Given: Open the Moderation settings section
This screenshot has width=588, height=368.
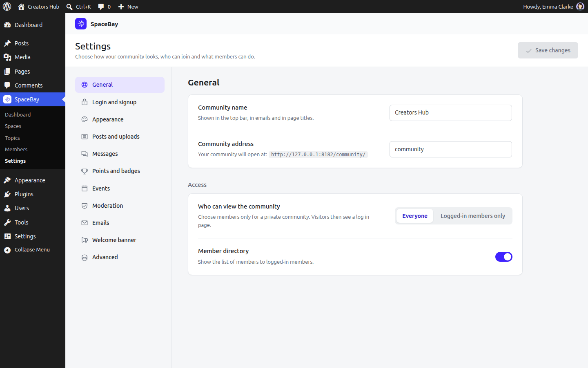Looking at the screenshot, I should pos(120,206).
